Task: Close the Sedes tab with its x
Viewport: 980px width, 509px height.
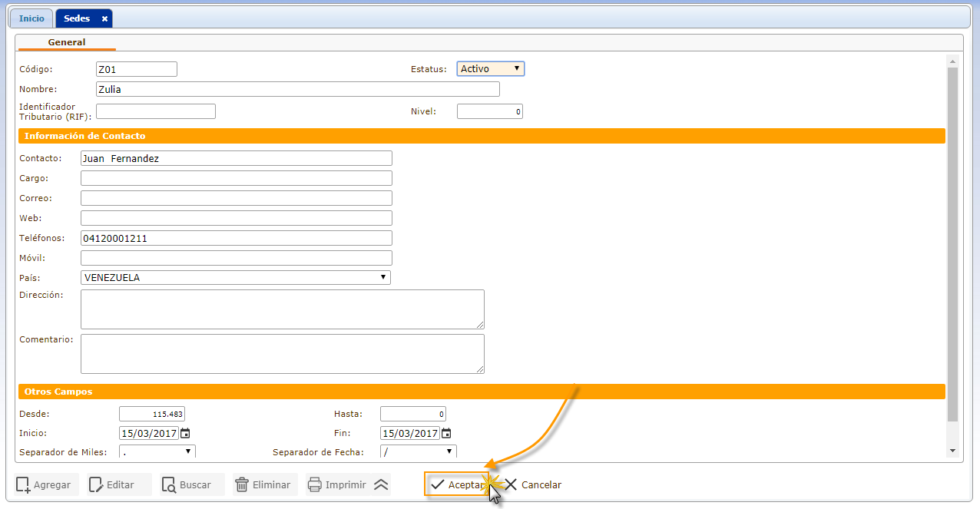Action: click(104, 18)
